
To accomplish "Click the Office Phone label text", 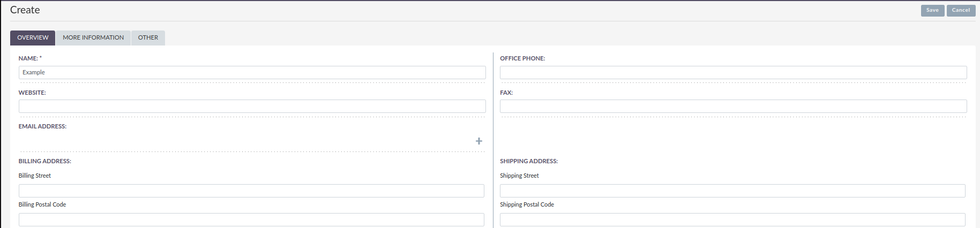I will point(522,58).
